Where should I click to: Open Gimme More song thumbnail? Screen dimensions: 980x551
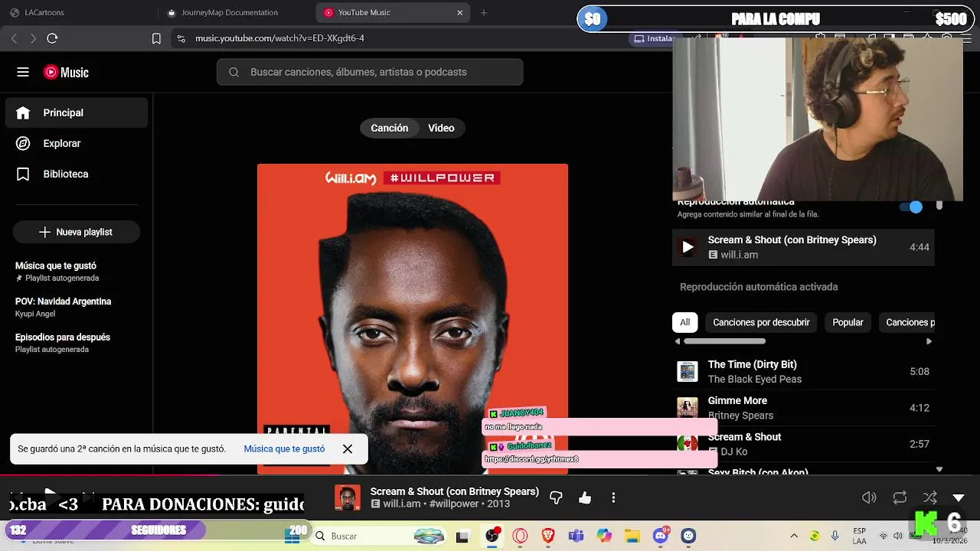pos(688,408)
